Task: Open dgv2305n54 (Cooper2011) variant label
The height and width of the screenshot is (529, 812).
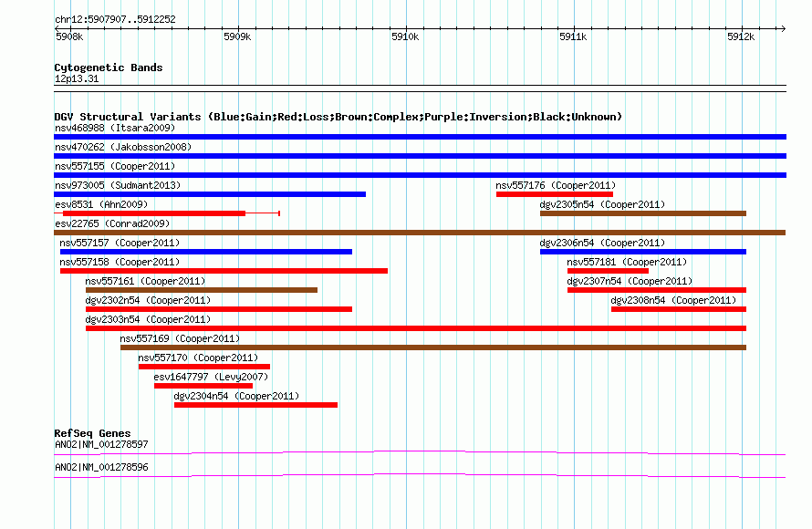Action: [x=602, y=204]
